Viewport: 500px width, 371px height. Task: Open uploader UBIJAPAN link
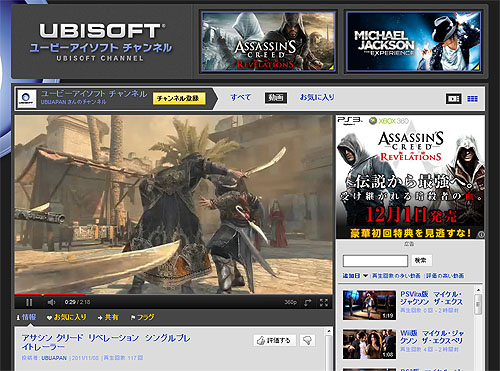[54, 358]
